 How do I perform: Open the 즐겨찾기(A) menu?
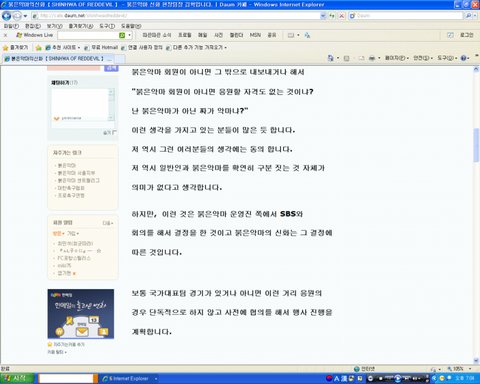(x=81, y=26)
